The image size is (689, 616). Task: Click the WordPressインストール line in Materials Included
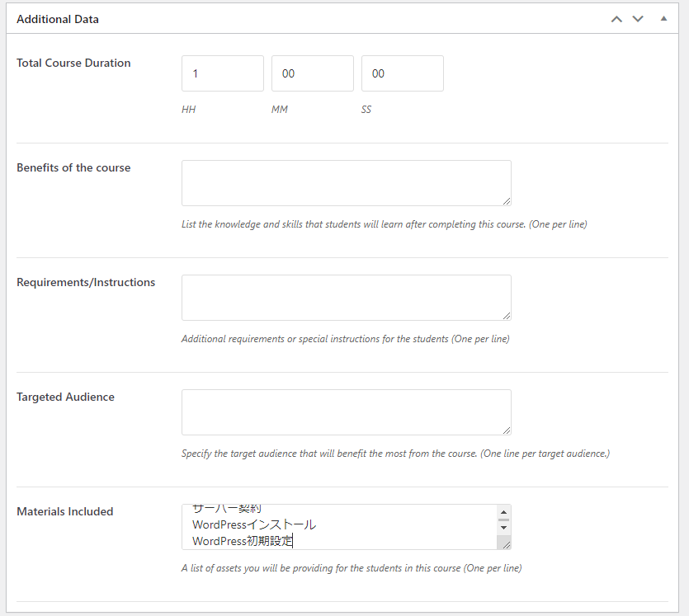254,524
